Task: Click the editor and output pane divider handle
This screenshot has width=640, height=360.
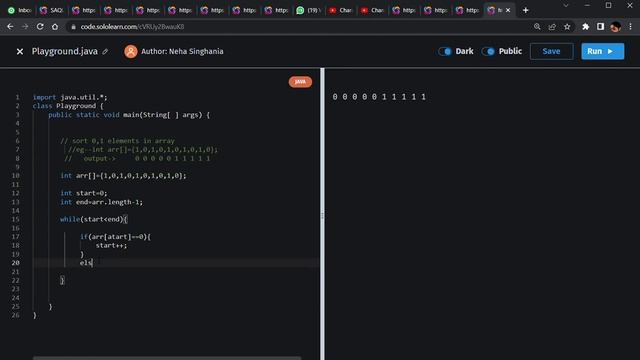Action: pyautogui.click(x=322, y=215)
